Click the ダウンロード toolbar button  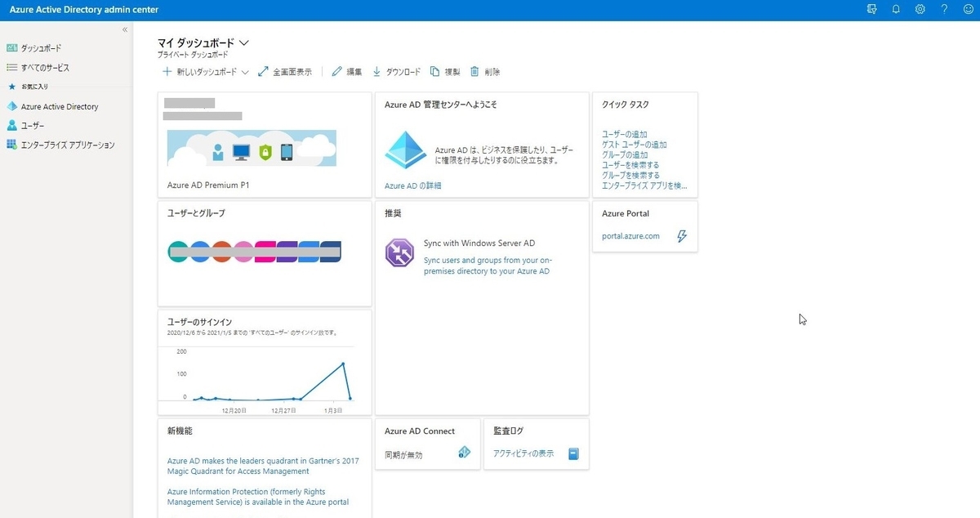[x=396, y=72]
